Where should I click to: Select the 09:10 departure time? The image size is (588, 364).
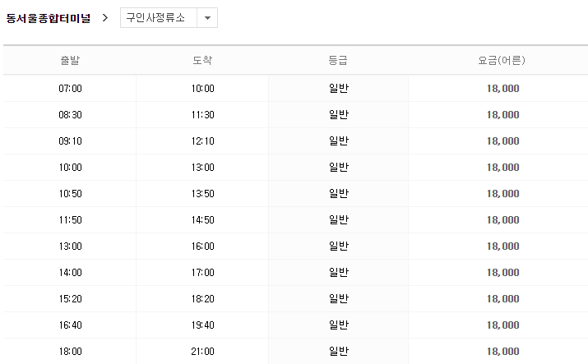point(70,141)
